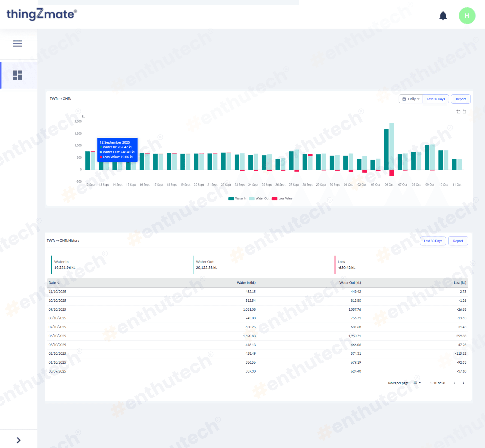
Task: Click the chart zoom area tool icon
Action: [458, 111]
